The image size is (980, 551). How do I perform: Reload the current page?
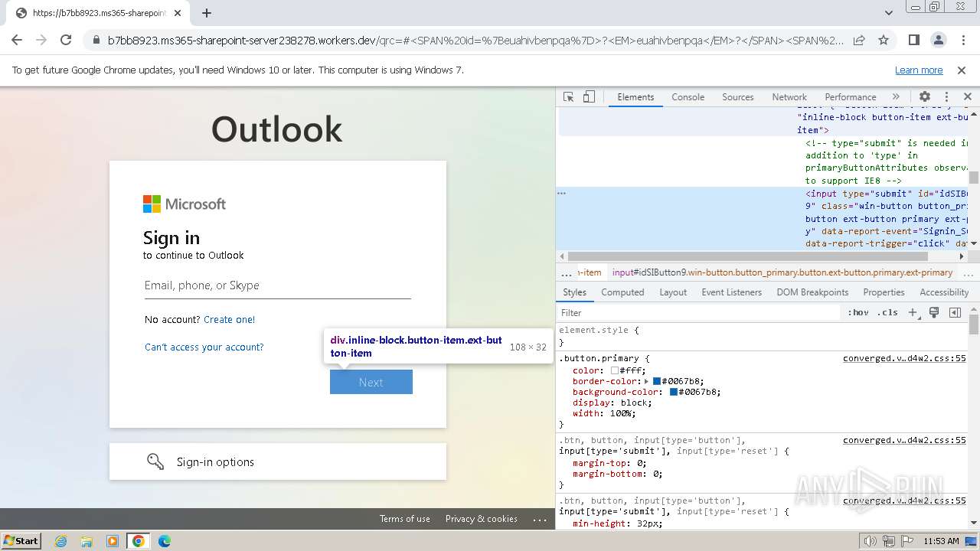click(x=66, y=40)
